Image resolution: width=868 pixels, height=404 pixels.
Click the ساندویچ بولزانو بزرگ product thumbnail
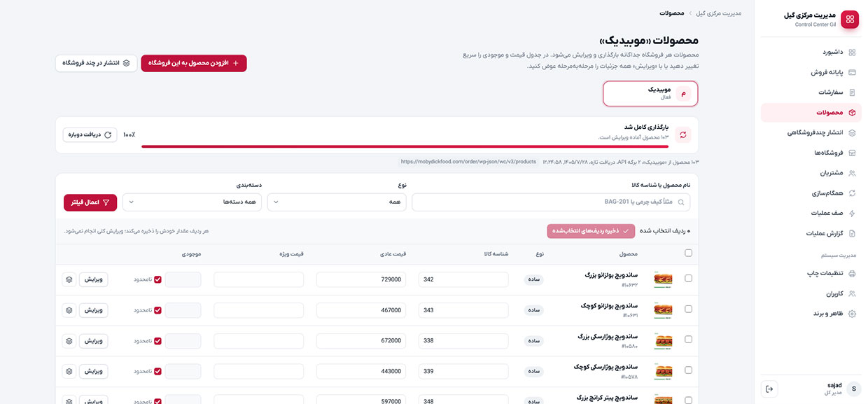pyautogui.click(x=664, y=279)
